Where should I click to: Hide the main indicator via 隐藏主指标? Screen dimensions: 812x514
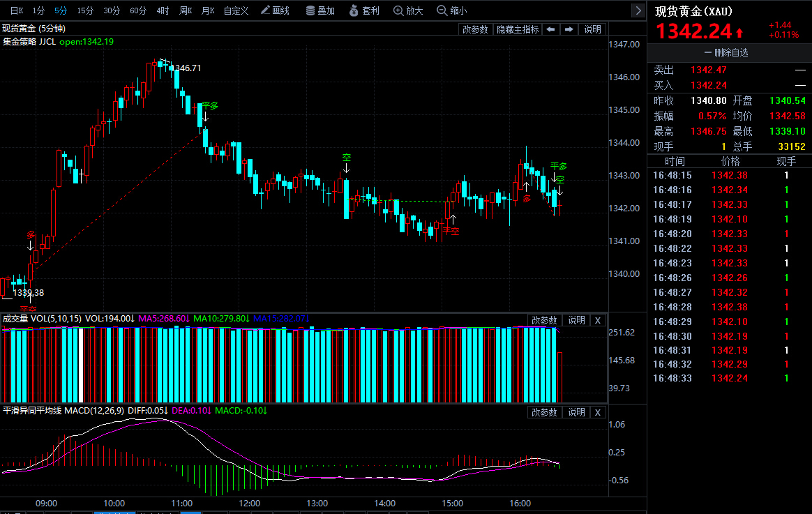(518, 29)
